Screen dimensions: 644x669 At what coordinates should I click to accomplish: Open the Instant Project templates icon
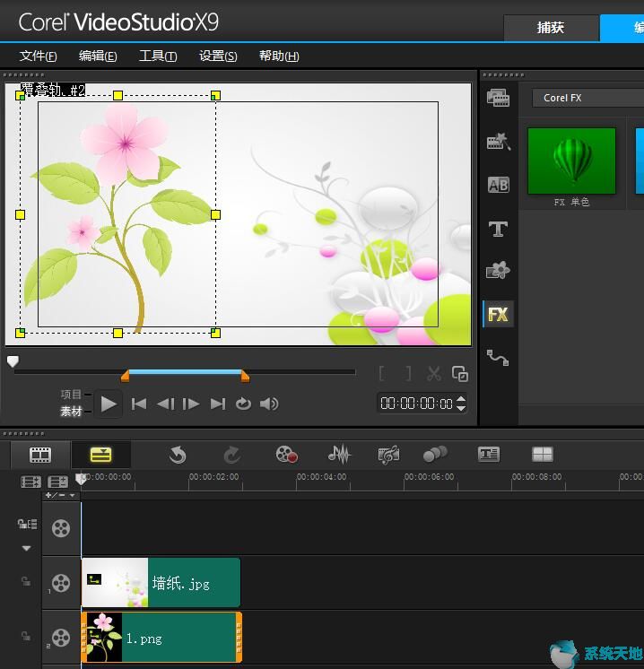pos(498,142)
